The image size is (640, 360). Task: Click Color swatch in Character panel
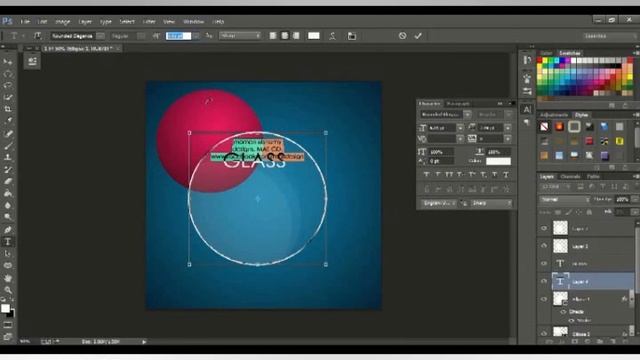pos(498,161)
